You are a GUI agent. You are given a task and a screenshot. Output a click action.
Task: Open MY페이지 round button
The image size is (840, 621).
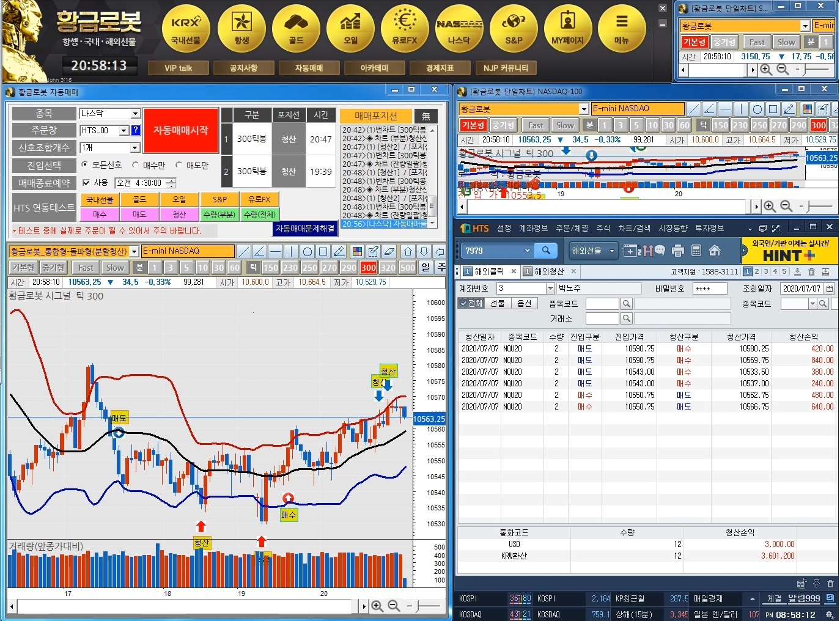(568, 29)
